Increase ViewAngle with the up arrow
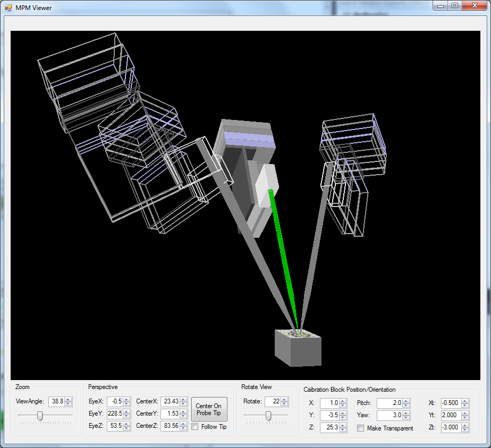This screenshot has height=448, width=491. click(x=68, y=400)
